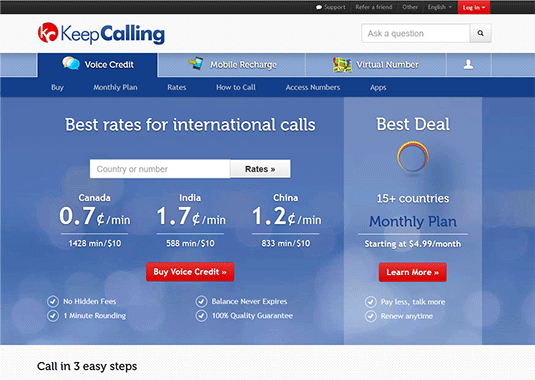Open the user account silhouette icon
Image resolution: width=535 pixels, height=380 pixels.
point(468,64)
